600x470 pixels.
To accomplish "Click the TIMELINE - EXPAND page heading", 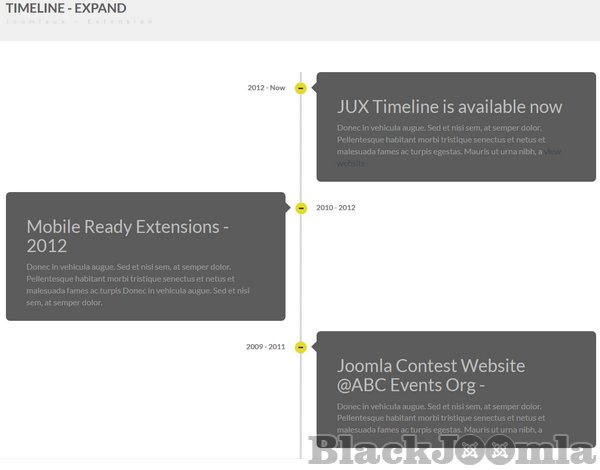I will point(66,8).
